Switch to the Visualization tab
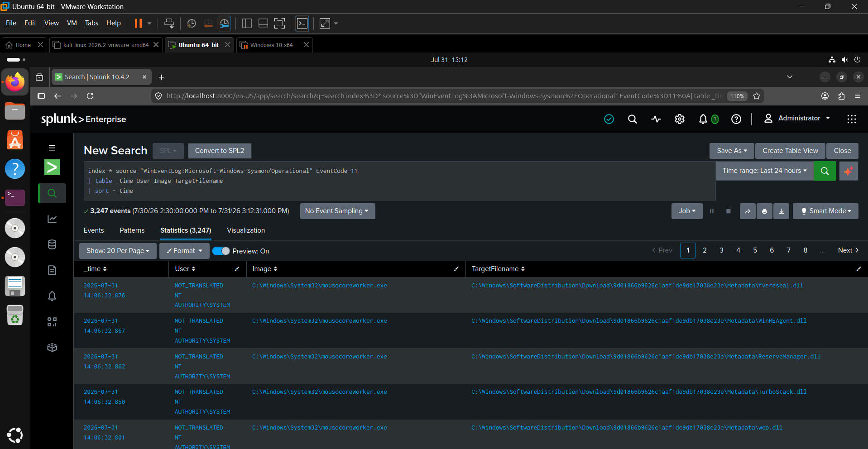The width and height of the screenshot is (868, 449). pos(246,230)
